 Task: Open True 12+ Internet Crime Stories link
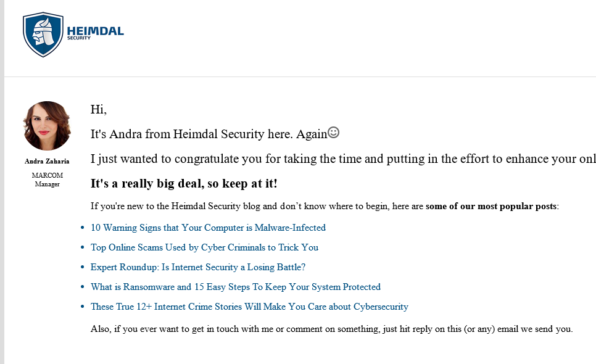tap(249, 307)
